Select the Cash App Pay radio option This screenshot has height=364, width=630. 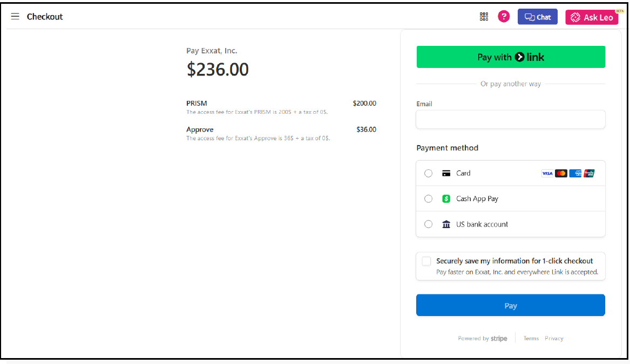tap(429, 198)
